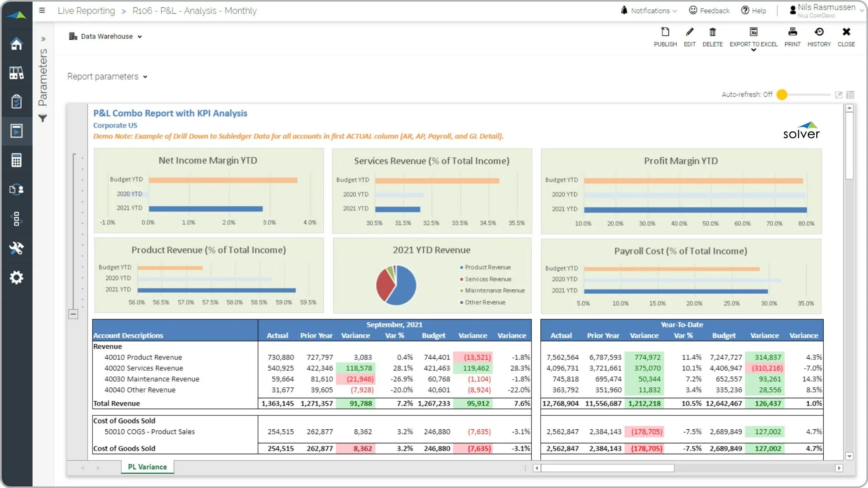The width and height of the screenshot is (868, 488).
Task: Click Live Reporting breadcrumb link
Action: click(x=86, y=11)
